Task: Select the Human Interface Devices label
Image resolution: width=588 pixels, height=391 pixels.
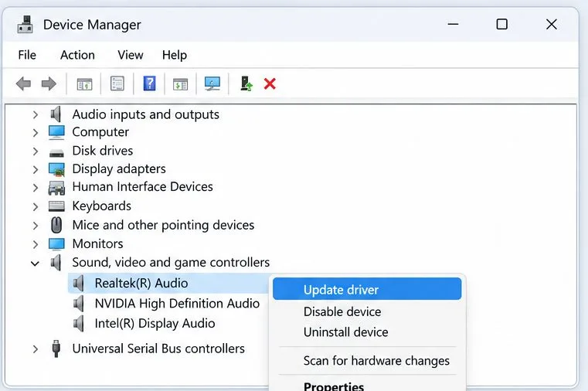Action: tap(142, 187)
